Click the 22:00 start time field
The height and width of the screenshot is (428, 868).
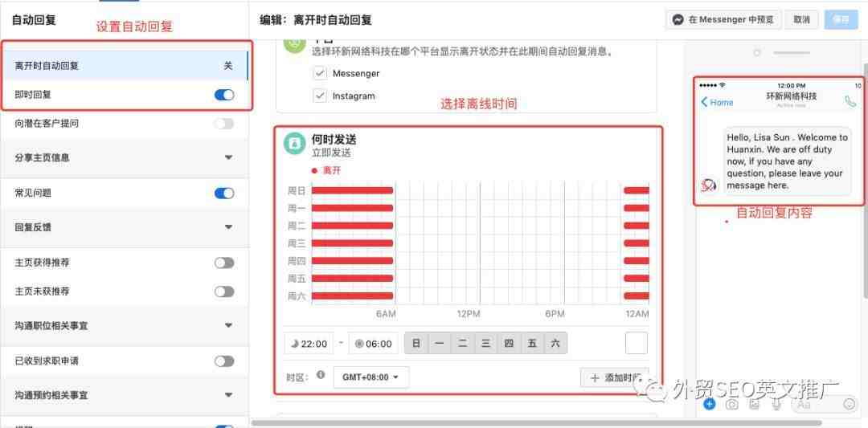pos(309,344)
